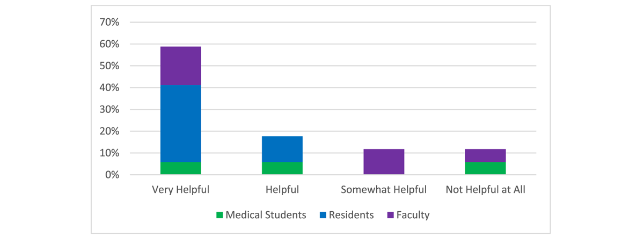Click the green Medical Students legend swatch
This screenshot has width=644, height=237.
[x=219, y=216]
